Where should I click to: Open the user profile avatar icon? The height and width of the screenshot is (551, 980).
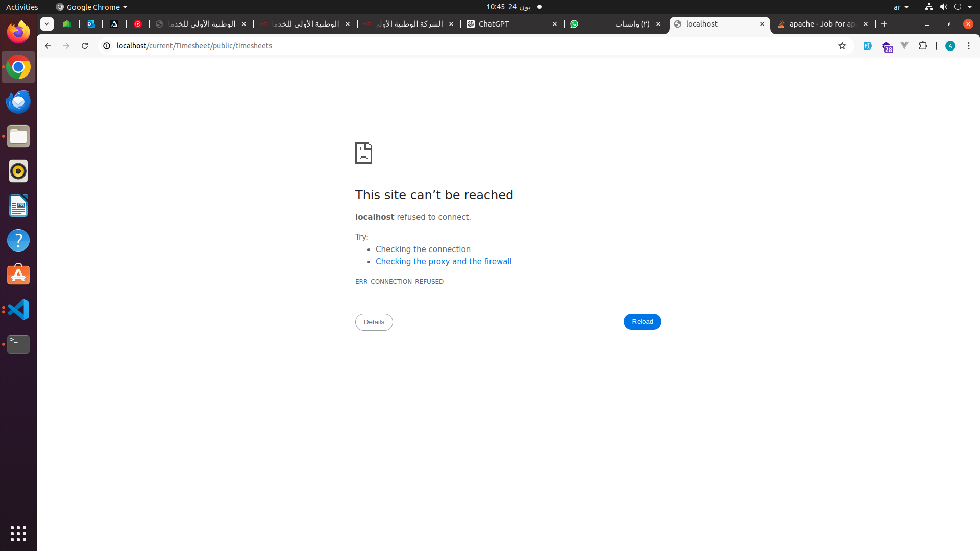[x=950, y=46]
